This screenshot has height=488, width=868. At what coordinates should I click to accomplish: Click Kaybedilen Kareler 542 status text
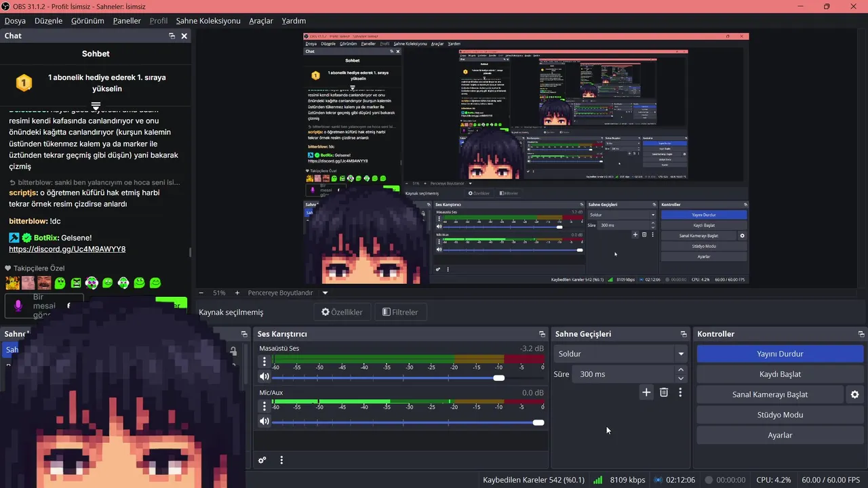[534, 480]
